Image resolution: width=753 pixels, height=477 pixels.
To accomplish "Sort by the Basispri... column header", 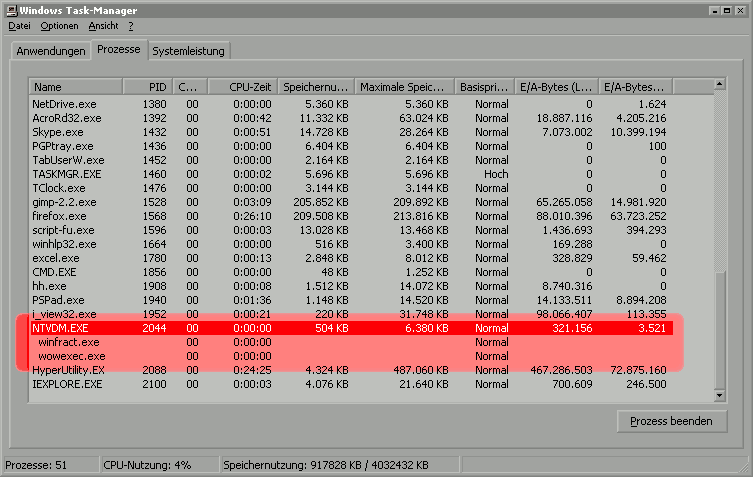I will click(x=484, y=87).
